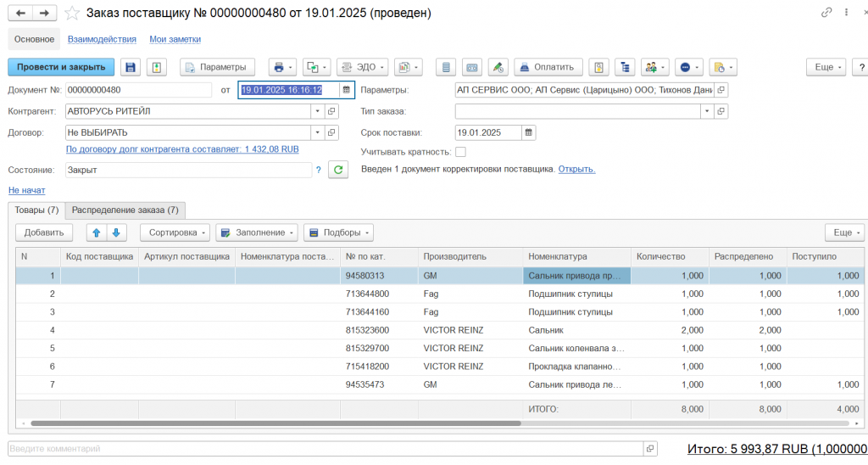The height and width of the screenshot is (465, 868).
Task: Open the Взаимодействия tab
Action: click(102, 39)
